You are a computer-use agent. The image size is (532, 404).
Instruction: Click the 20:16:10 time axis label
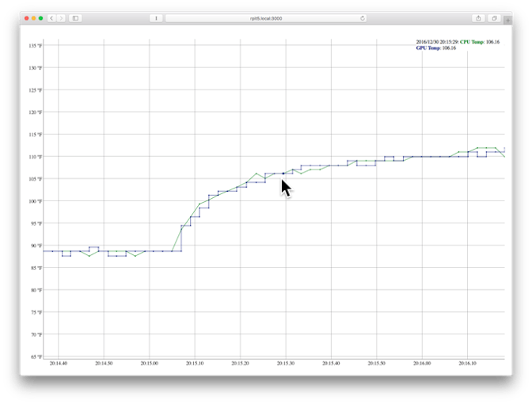click(x=468, y=364)
